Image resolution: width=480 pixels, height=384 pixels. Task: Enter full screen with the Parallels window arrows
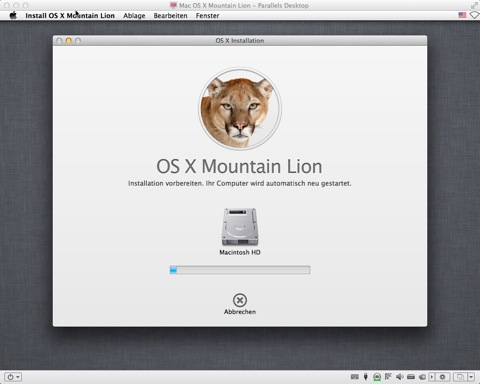tap(474, 5)
